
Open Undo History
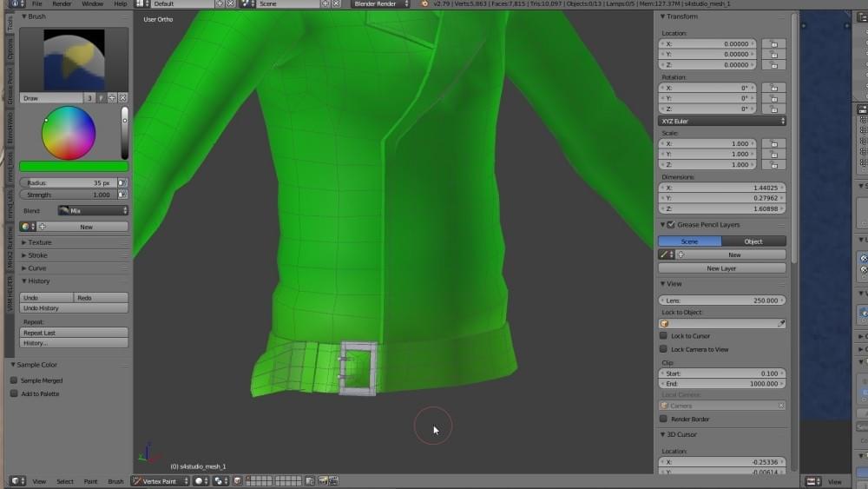pyautogui.click(x=74, y=308)
